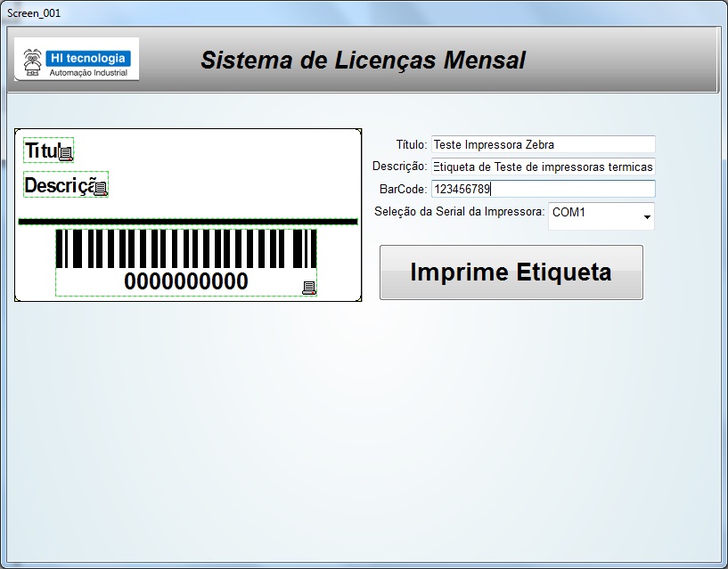Screen dimensions: 728x569
Task: Click the HI tecnologia logo
Action: tap(77, 59)
